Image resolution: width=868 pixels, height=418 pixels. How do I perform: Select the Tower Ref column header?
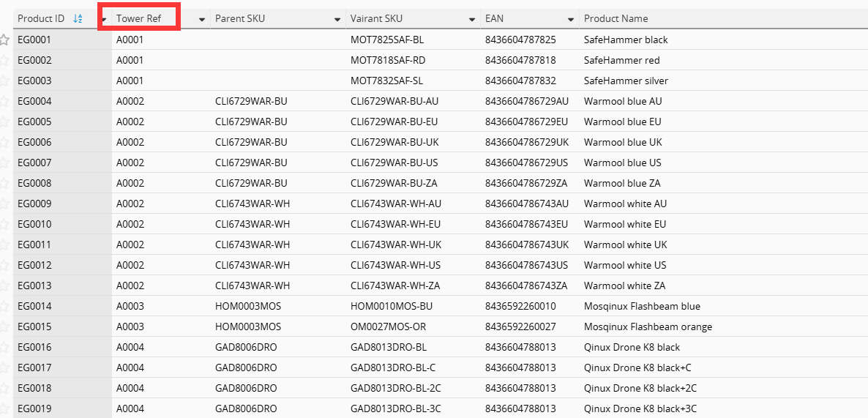click(x=161, y=18)
